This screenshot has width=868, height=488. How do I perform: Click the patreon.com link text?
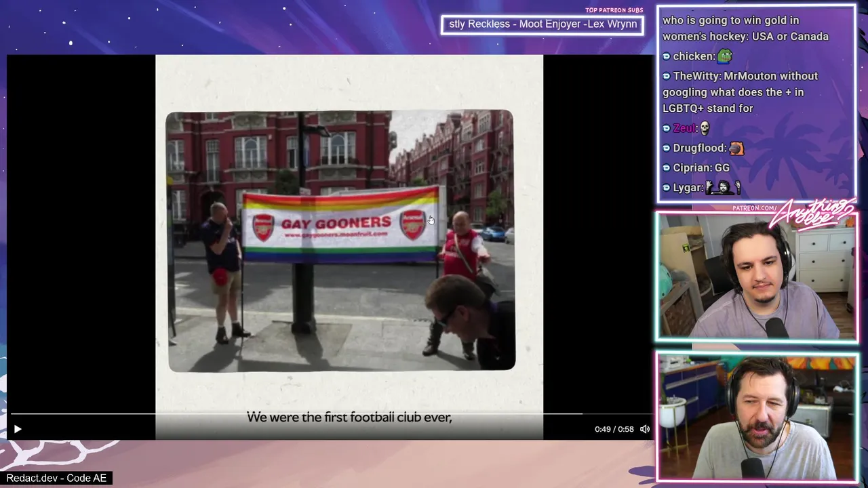[754, 208]
